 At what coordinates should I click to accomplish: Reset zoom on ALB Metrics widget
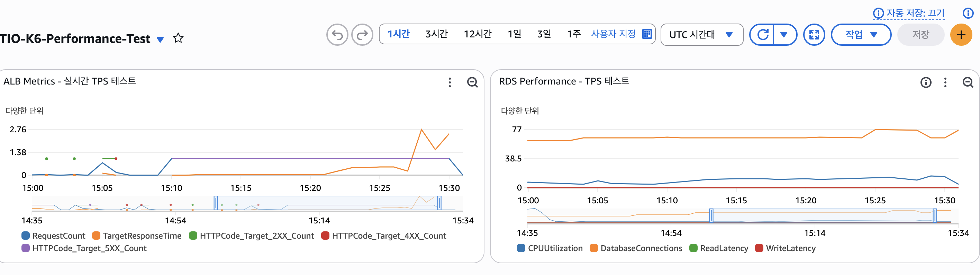[472, 82]
